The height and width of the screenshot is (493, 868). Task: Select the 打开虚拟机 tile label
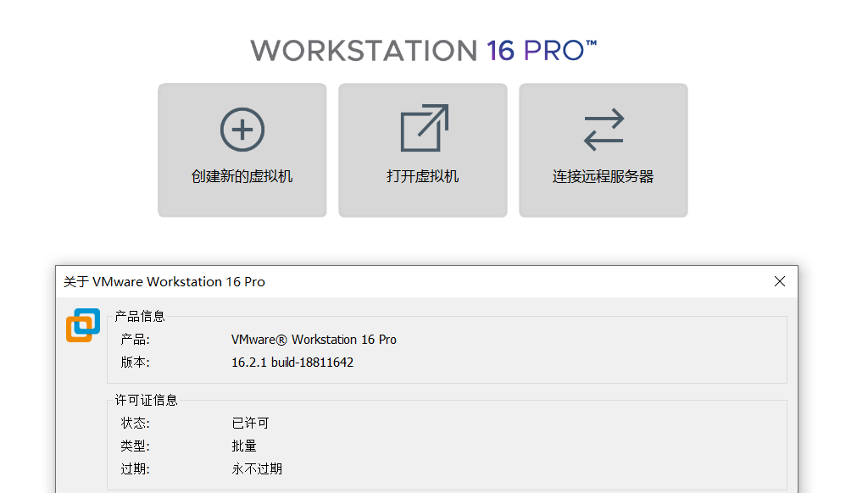point(422,176)
